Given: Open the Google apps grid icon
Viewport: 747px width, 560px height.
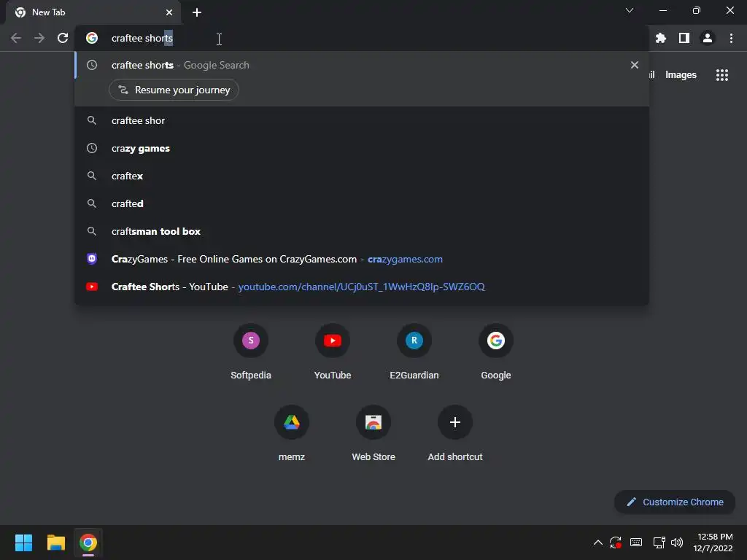Looking at the screenshot, I should (x=722, y=75).
